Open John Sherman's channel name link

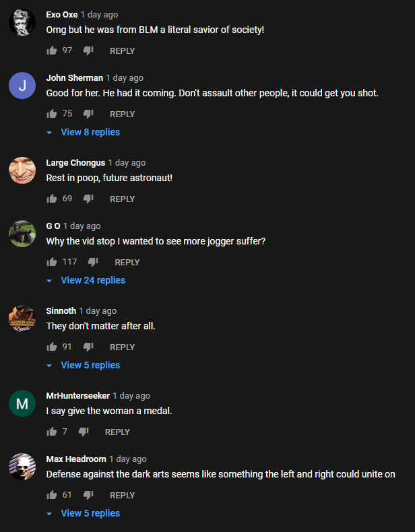pyautogui.click(x=75, y=77)
